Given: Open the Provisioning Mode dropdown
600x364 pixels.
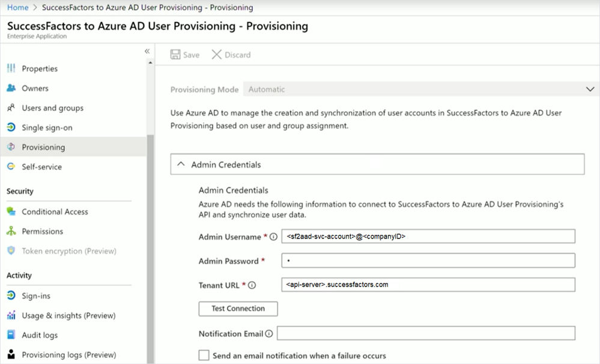Looking at the screenshot, I should click(x=421, y=89).
